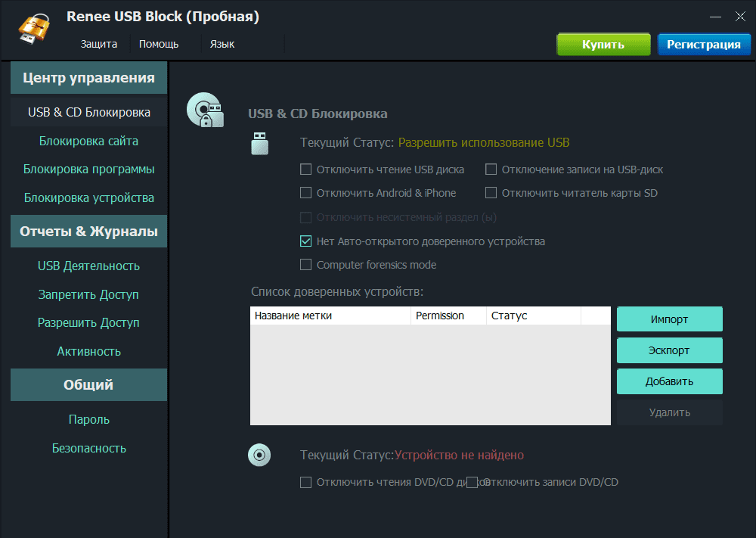The height and width of the screenshot is (538, 756).
Task: Click the Регистрация button
Action: click(x=704, y=44)
